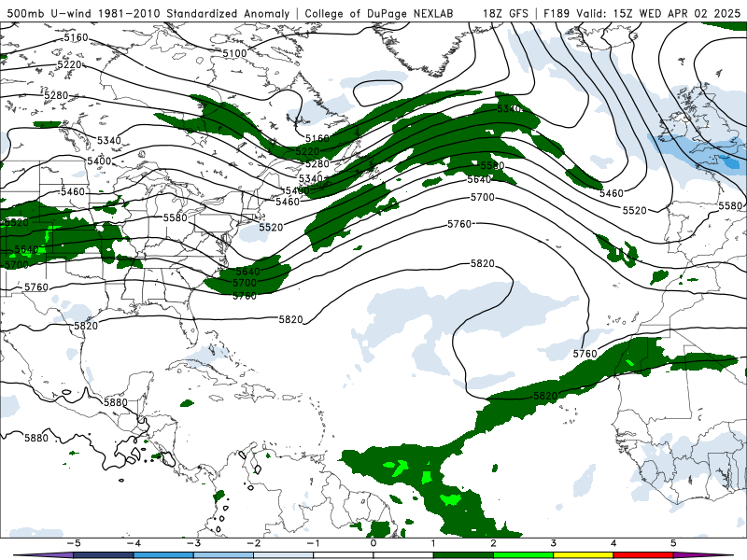
Task: Click the colorbar tick label '-1'
Action: point(313,543)
